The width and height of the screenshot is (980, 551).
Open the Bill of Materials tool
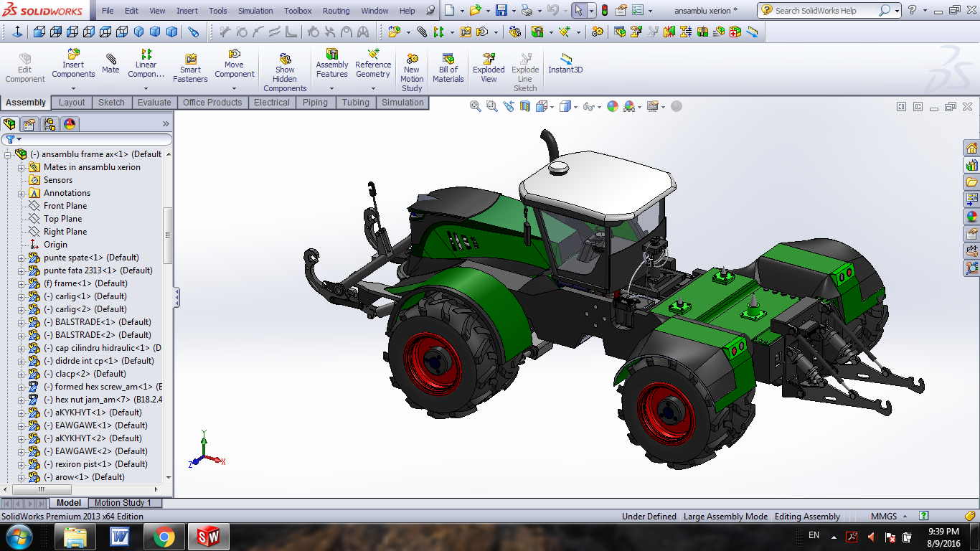coord(448,68)
